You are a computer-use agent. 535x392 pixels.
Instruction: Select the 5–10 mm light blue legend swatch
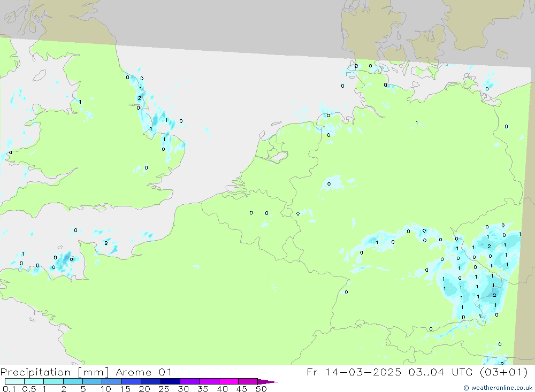point(93,381)
